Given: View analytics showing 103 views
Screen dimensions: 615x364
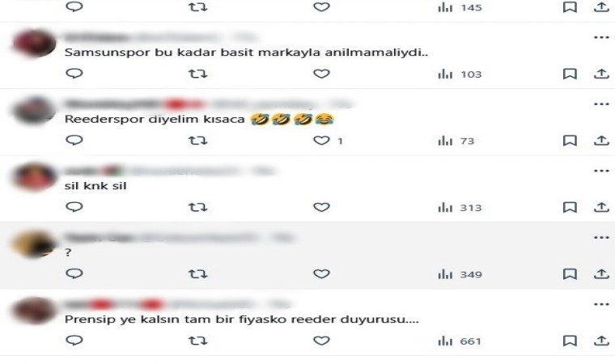Looking at the screenshot, I should coord(460,74).
